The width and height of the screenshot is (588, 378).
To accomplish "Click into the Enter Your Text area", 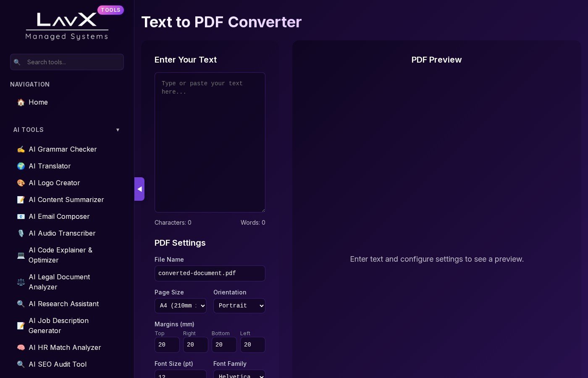I will point(210,143).
